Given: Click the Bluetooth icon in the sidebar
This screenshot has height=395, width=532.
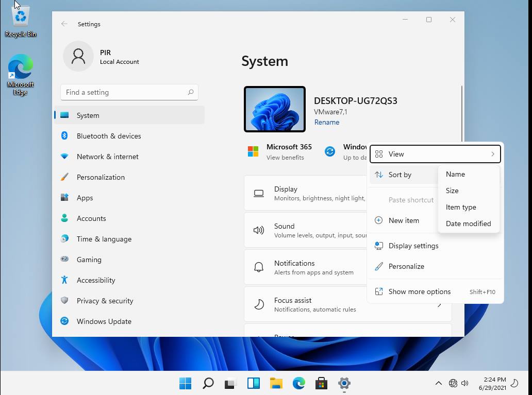Looking at the screenshot, I should pos(64,135).
